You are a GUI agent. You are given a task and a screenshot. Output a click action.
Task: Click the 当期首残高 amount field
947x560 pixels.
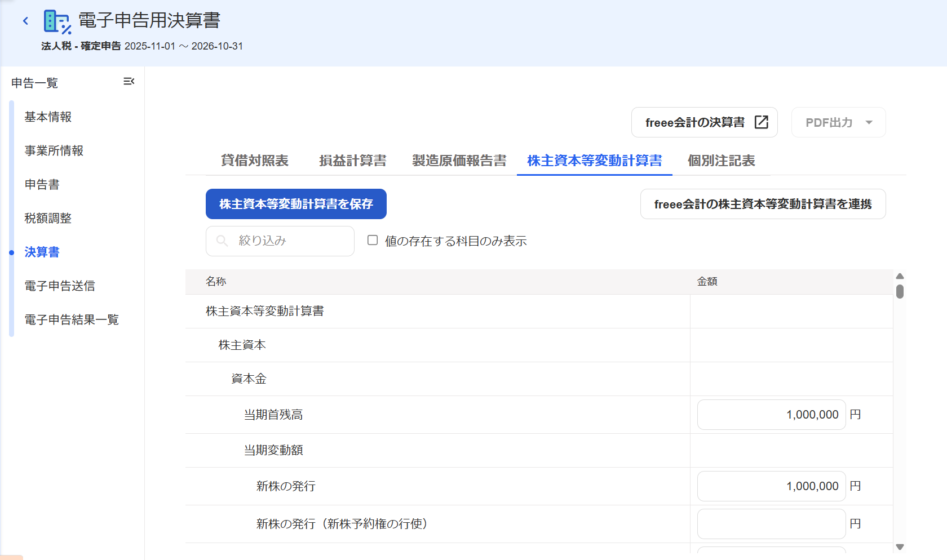pyautogui.click(x=772, y=415)
